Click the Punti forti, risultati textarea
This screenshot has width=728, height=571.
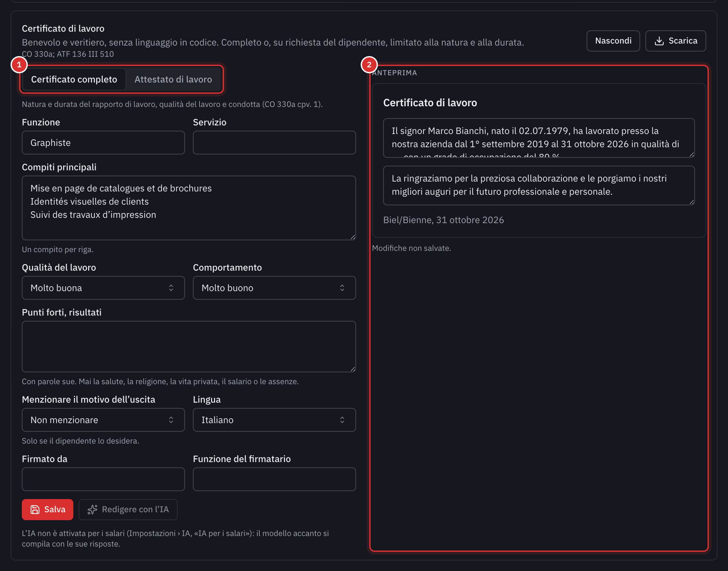pyautogui.click(x=189, y=347)
